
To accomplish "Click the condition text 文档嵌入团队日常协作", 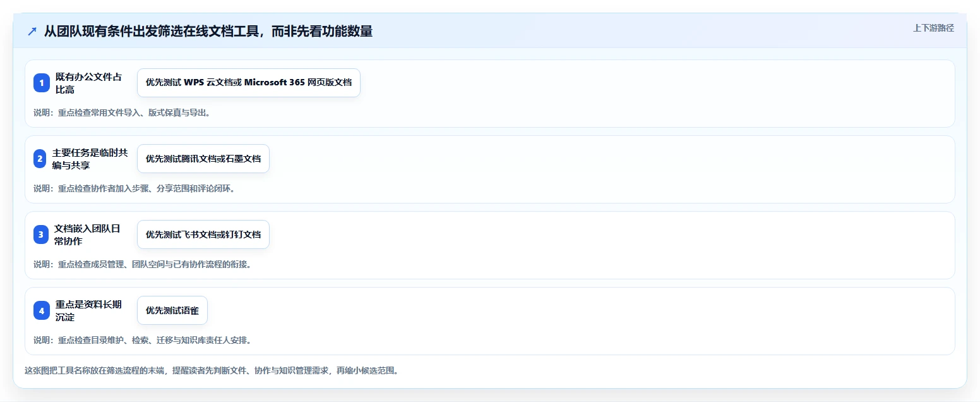I will click(87, 234).
